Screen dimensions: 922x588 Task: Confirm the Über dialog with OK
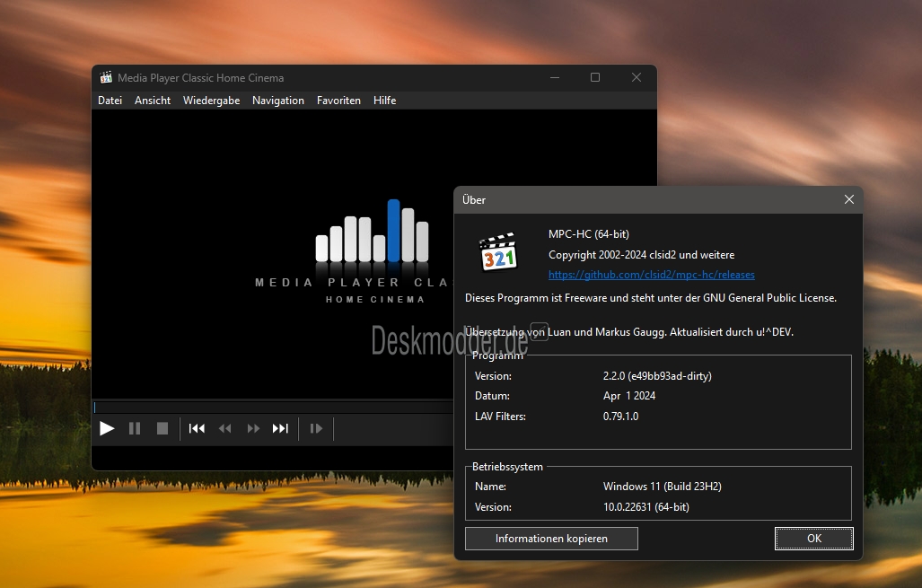point(813,539)
